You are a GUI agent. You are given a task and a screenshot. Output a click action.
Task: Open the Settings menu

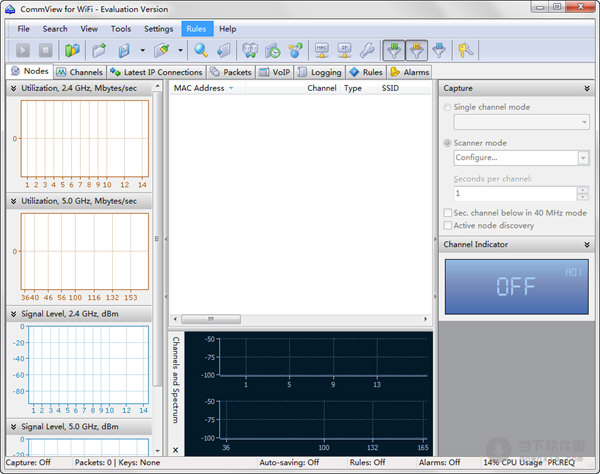[158, 29]
